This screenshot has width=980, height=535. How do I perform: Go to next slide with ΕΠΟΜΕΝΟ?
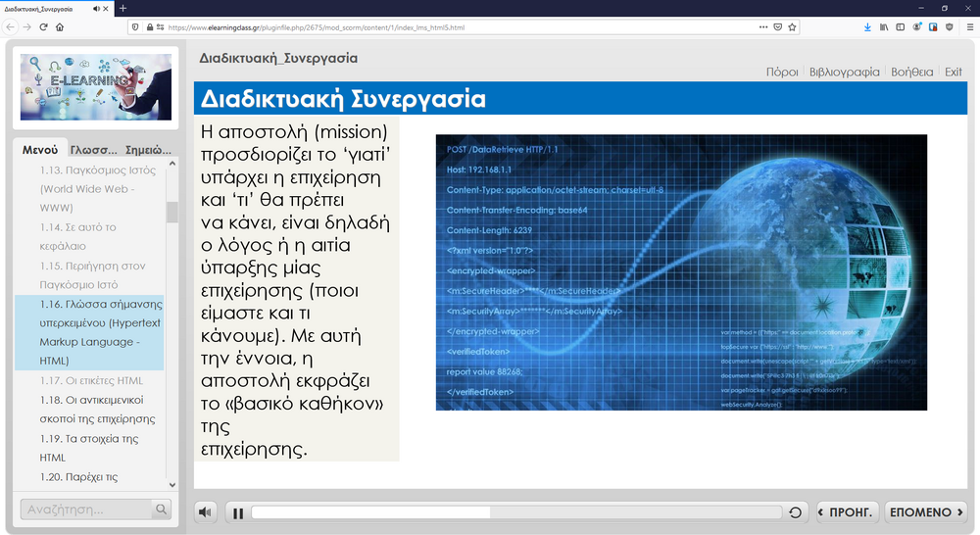[x=925, y=512]
